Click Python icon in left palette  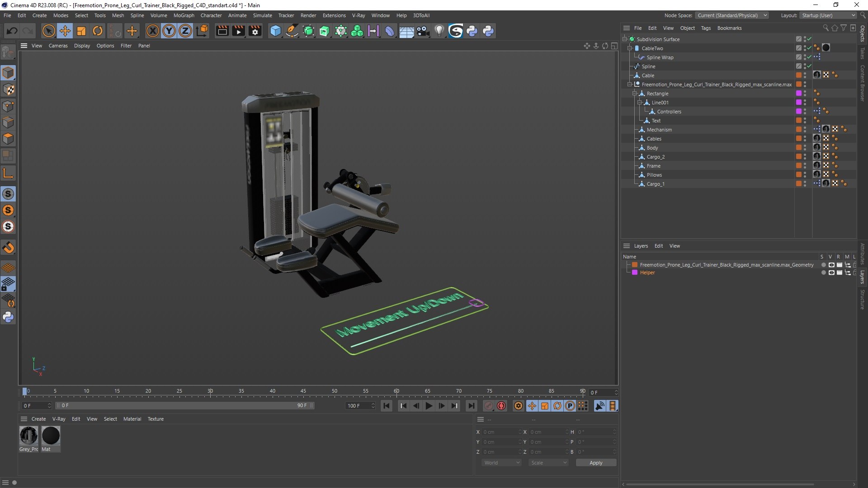pos(8,317)
